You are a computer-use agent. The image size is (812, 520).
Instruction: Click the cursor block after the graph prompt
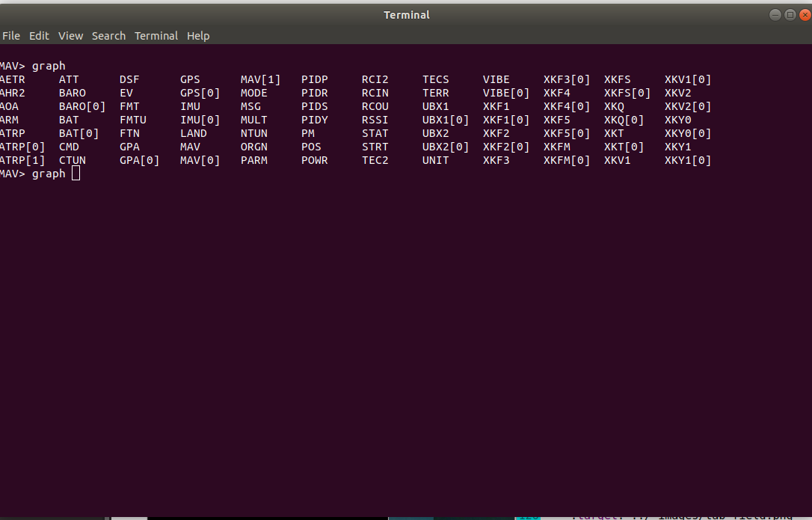tap(76, 174)
